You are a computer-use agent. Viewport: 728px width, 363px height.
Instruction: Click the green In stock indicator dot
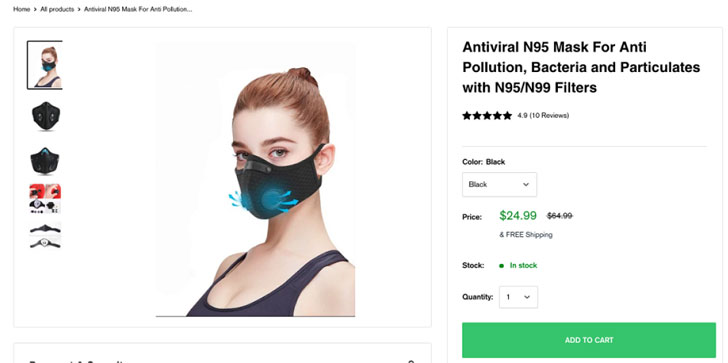(x=501, y=266)
